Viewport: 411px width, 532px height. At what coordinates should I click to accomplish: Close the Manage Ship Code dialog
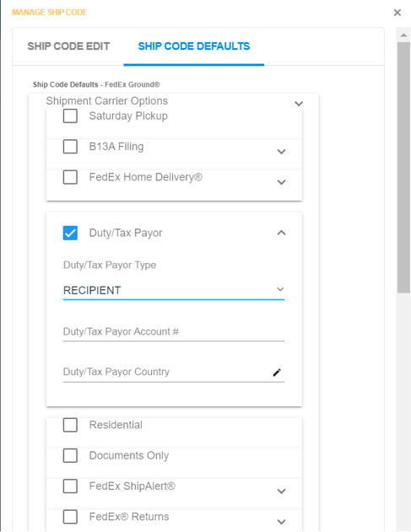click(x=397, y=13)
